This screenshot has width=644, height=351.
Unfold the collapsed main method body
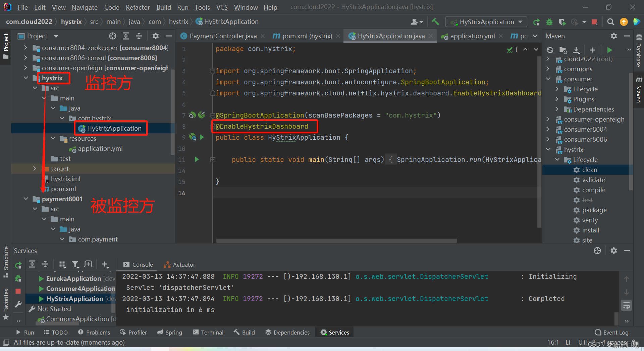[213, 160]
